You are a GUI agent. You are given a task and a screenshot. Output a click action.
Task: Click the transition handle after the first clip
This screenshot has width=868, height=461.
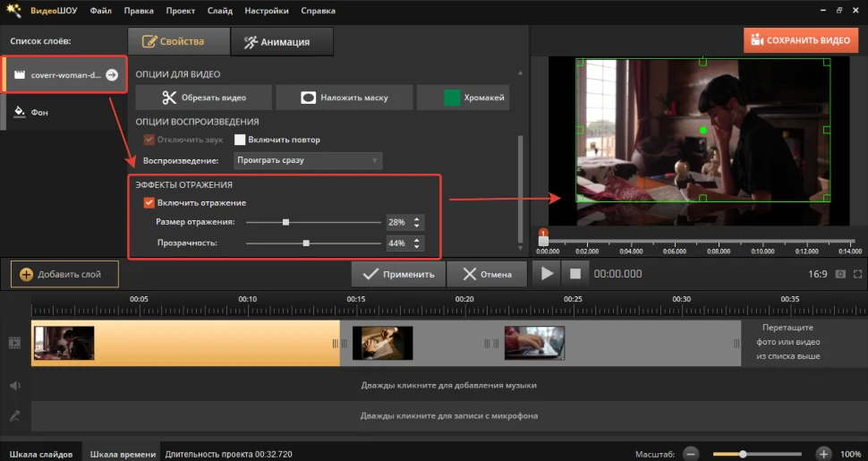[339, 344]
